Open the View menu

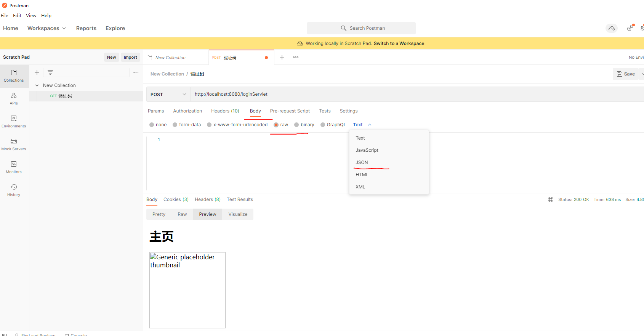pyautogui.click(x=31, y=16)
